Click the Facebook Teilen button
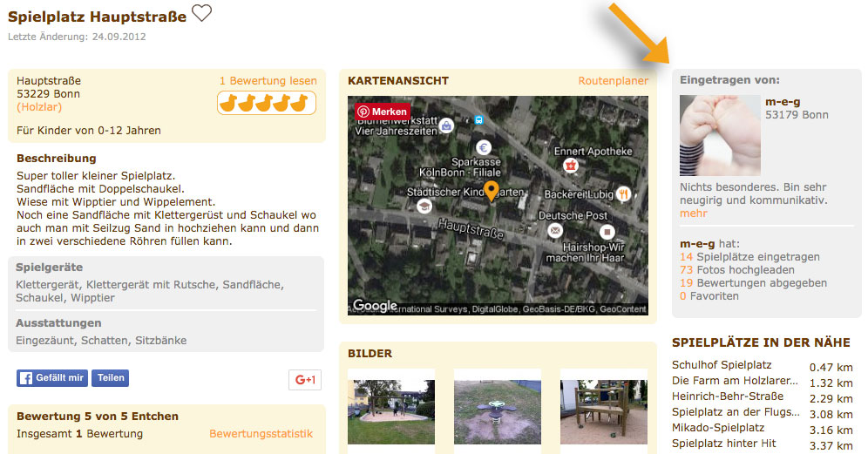The height and width of the screenshot is (454, 868). (x=110, y=377)
